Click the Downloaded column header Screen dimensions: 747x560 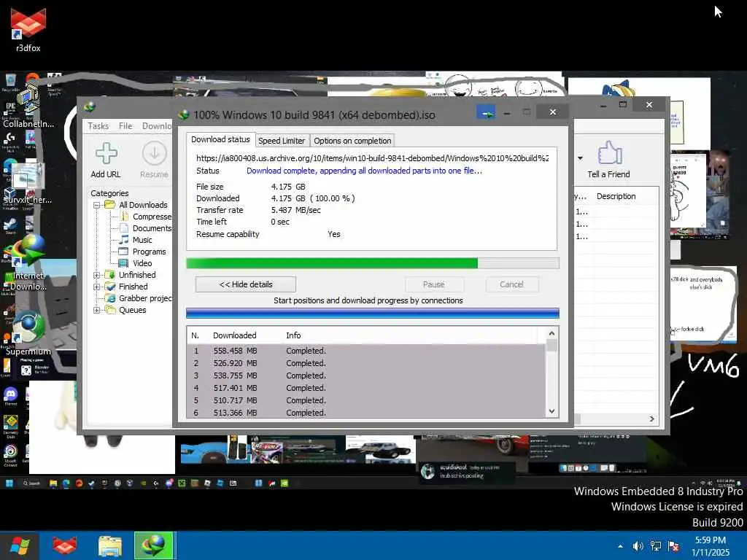[234, 335]
